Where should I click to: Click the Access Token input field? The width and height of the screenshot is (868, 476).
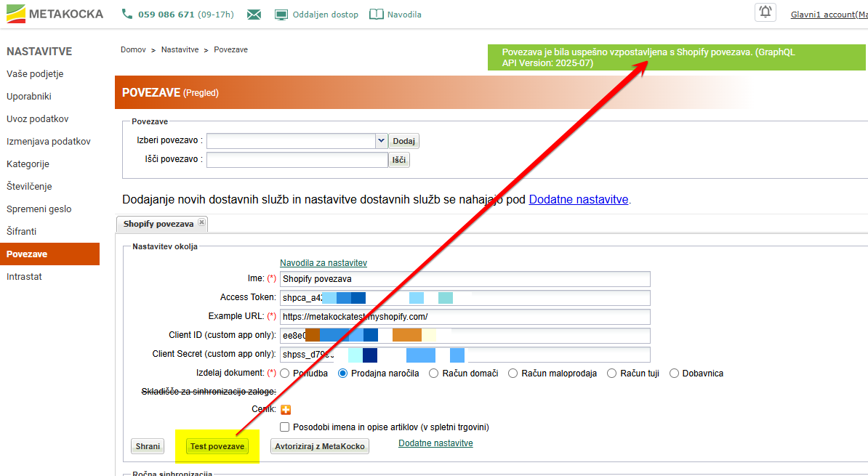pos(465,298)
